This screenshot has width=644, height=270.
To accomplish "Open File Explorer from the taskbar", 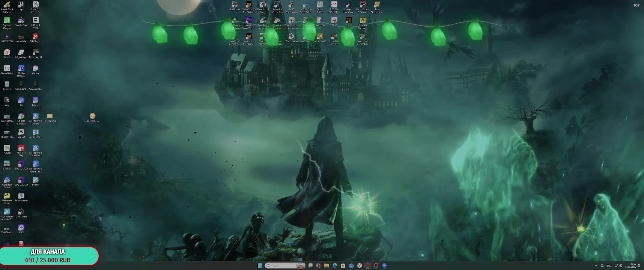I will coord(327,265).
